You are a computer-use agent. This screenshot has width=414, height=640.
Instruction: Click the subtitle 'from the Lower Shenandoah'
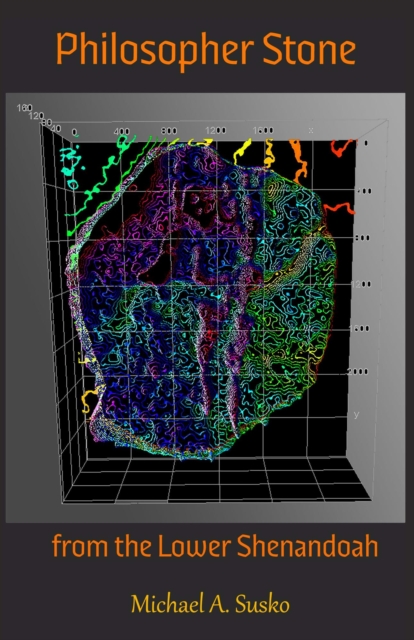(215, 546)
